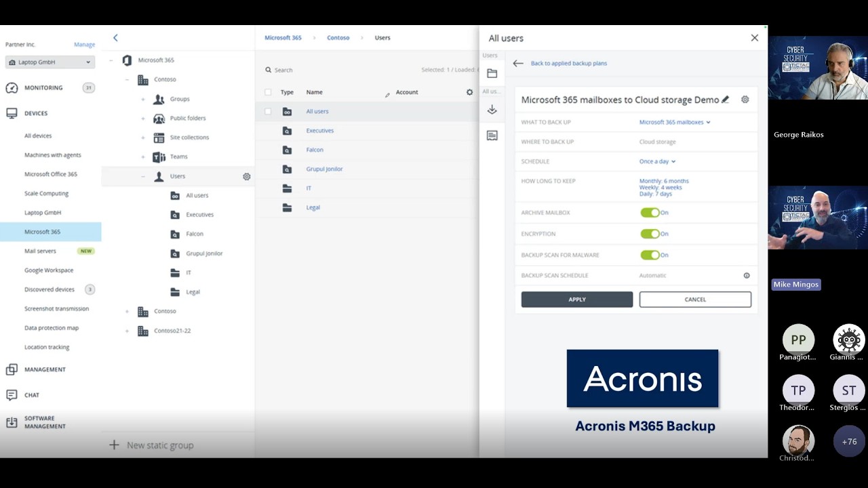Open Microsoft 365 mailboxes dropdown
Viewport: 868px width, 488px height.
675,123
